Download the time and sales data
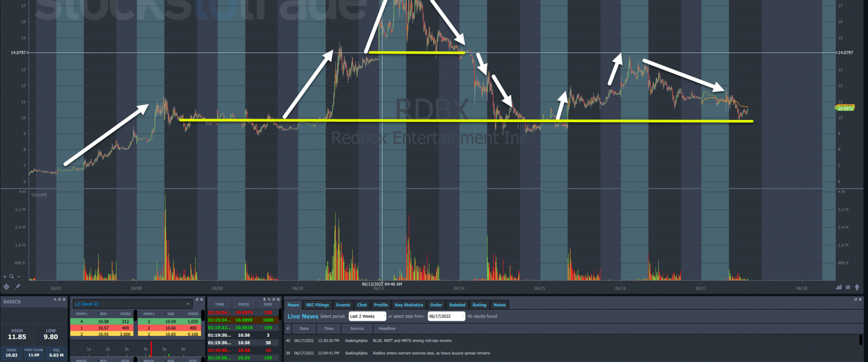 [x=264, y=300]
